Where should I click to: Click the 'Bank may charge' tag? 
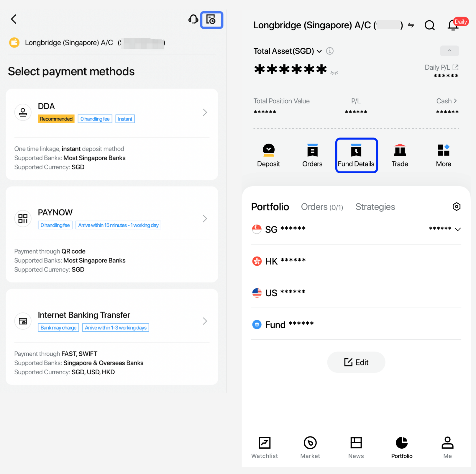click(58, 328)
